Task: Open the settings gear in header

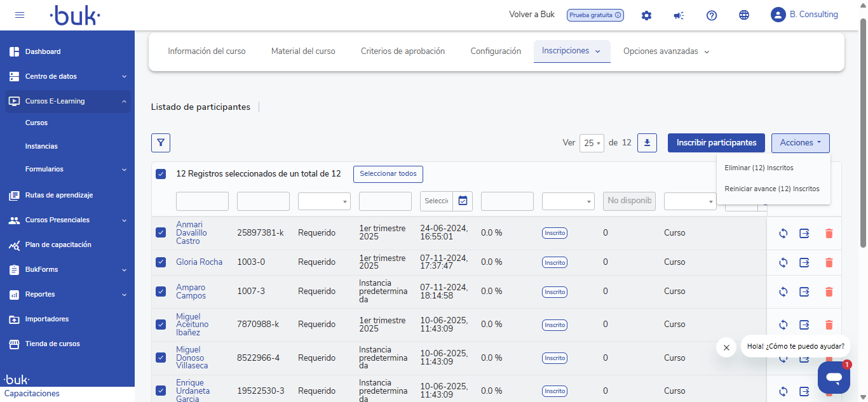Action: click(646, 15)
